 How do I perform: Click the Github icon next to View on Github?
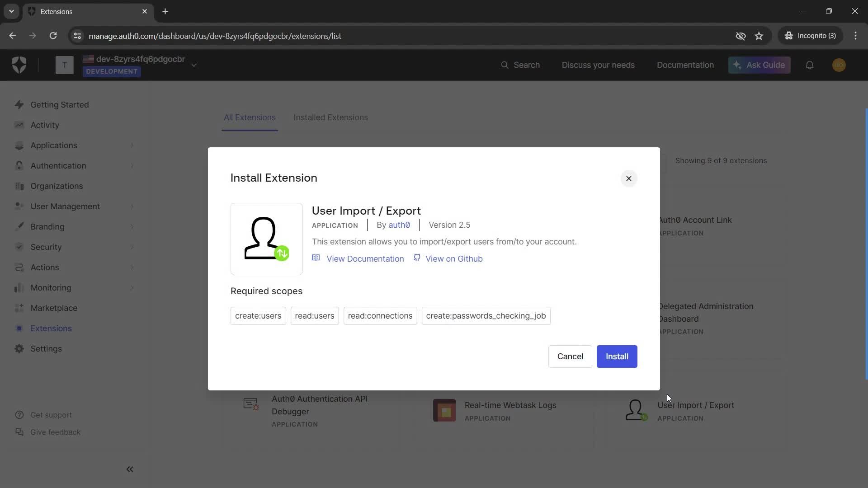(x=417, y=258)
